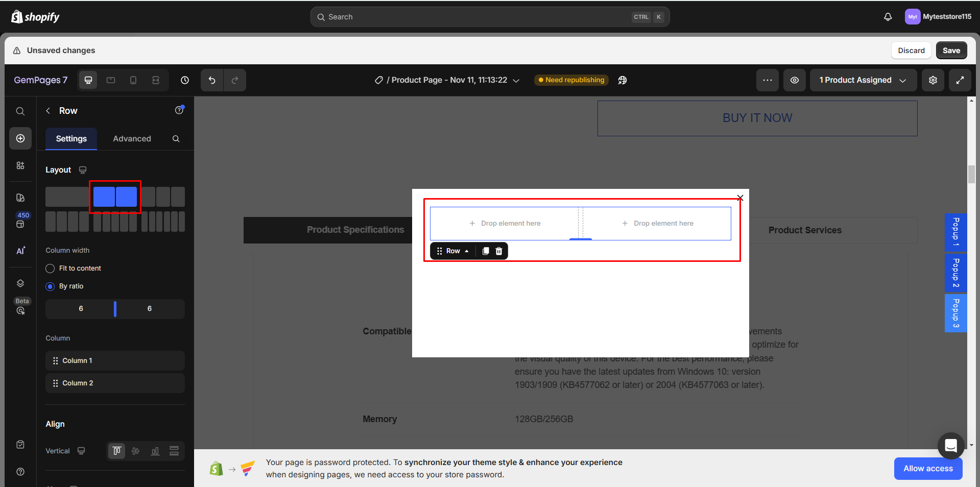Image resolution: width=980 pixels, height=487 pixels.
Task: Click the Save button
Action: pyautogui.click(x=951, y=51)
